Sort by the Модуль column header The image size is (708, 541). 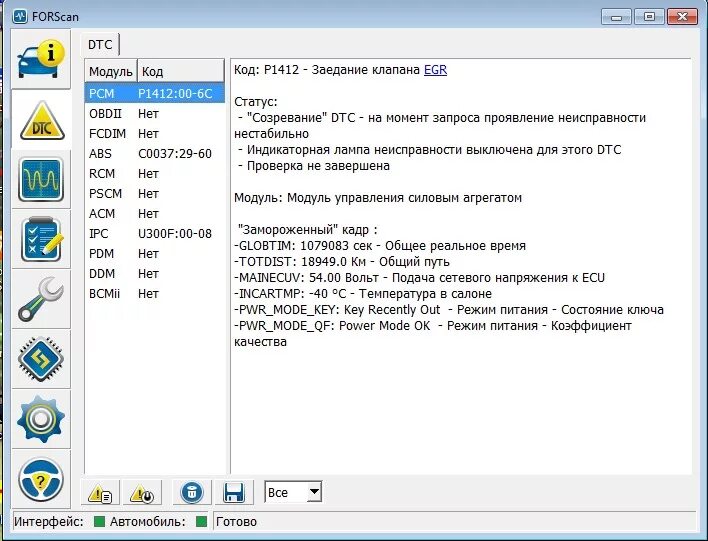pyautogui.click(x=111, y=71)
